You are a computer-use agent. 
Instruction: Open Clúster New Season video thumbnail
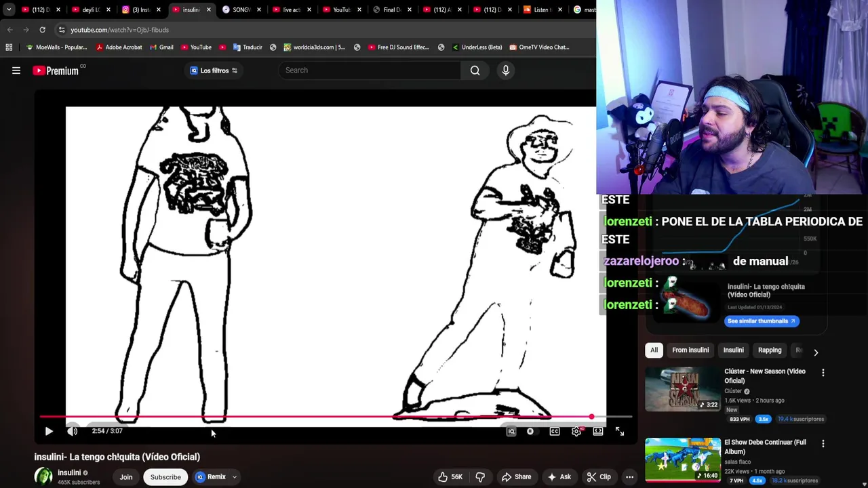pos(682,389)
